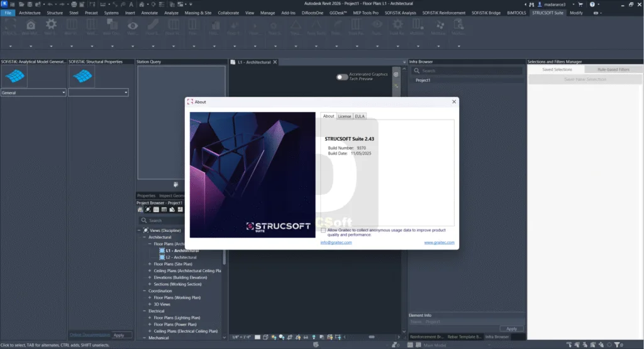This screenshot has width=644, height=349.
Task: Click the Print icon in quick access toolbar
Action: pyautogui.click(x=74, y=4)
